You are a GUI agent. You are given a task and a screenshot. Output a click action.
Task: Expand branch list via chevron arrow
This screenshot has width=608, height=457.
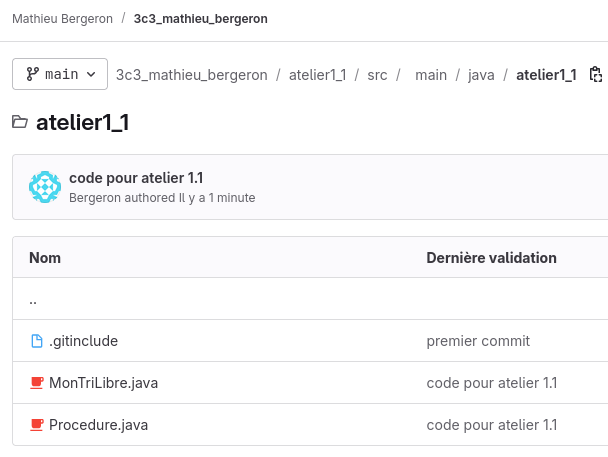91,74
